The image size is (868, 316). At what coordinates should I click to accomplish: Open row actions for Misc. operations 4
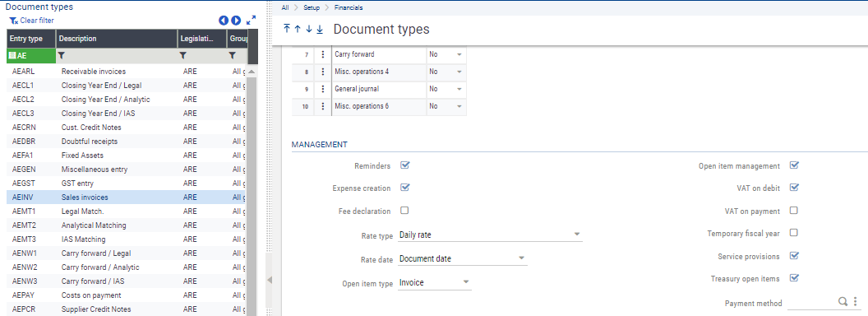(x=323, y=72)
